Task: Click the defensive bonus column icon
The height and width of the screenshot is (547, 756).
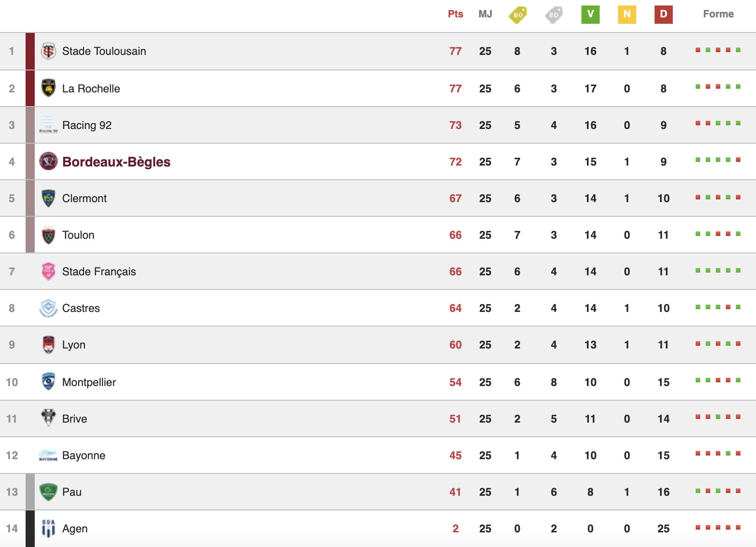Action: tap(554, 15)
